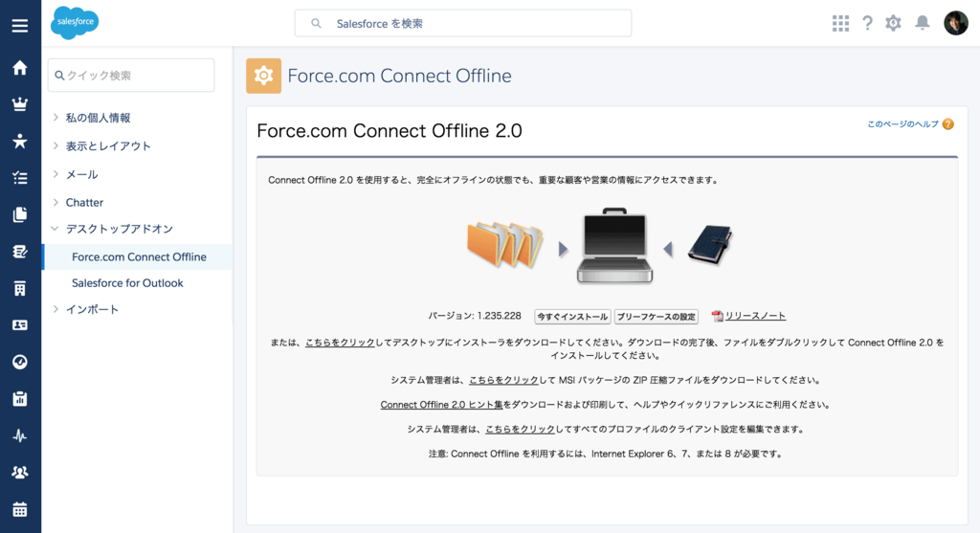
Task: Open the notes pencil sidebar icon
Action: point(20,252)
